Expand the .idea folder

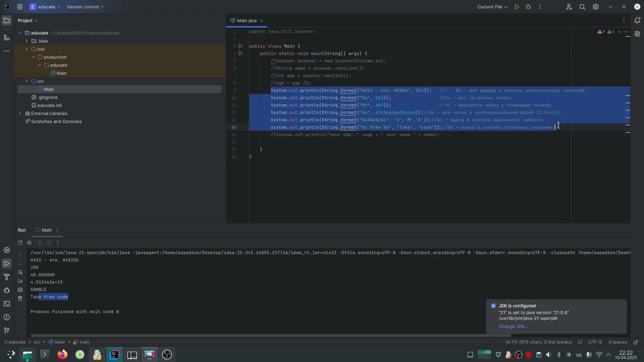(27, 41)
